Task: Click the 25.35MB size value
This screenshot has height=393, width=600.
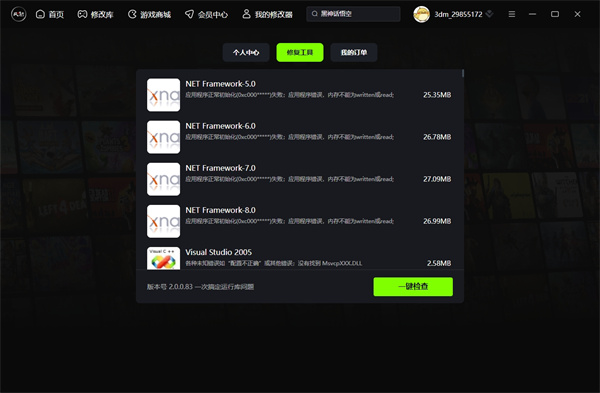Action: (x=437, y=95)
